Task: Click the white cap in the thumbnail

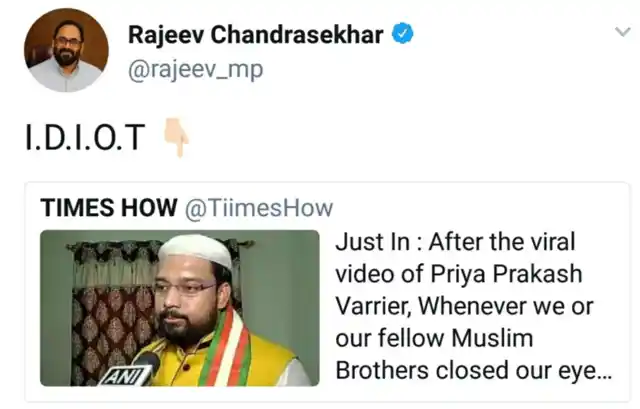Action: coord(195,251)
